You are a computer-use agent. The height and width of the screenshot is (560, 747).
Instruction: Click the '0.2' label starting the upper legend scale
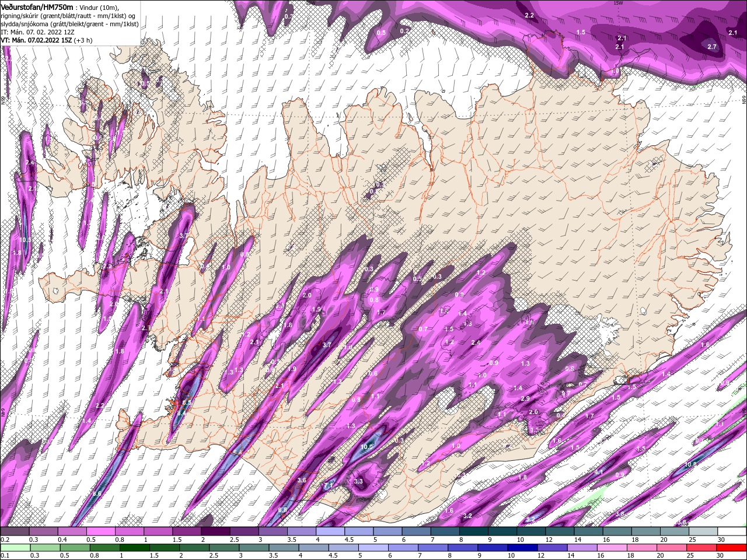[5, 540]
